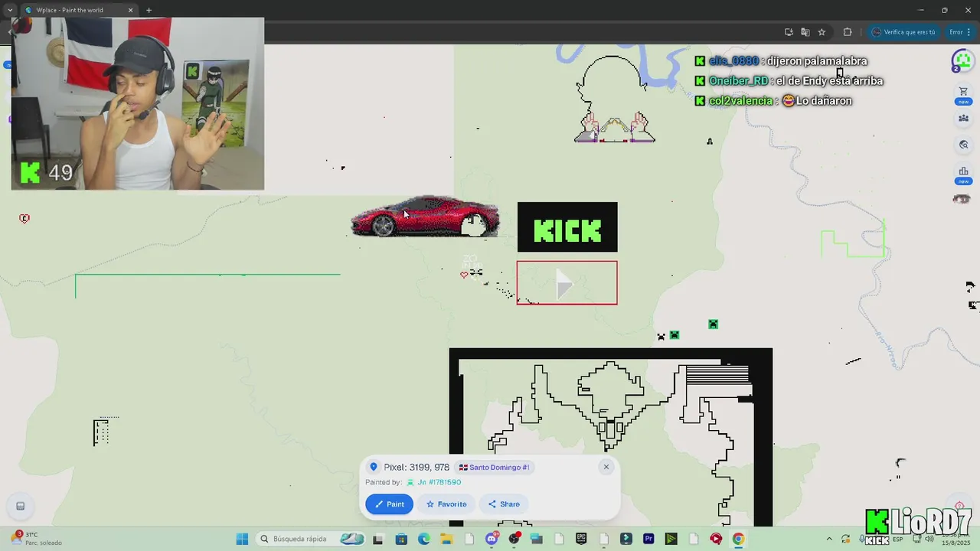Image resolution: width=980 pixels, height=551 pixels.
Task: Click the location pin in pixel panel
Action: [x=374, y=467]
